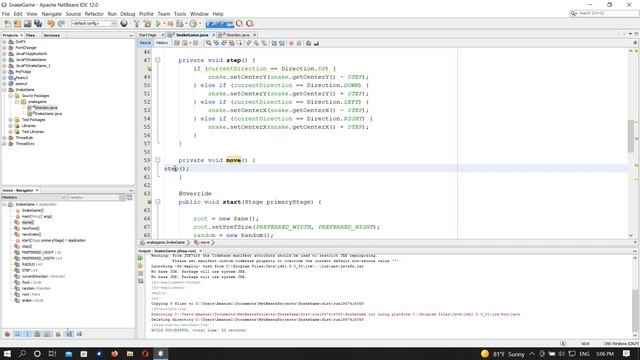This screenshot has height=360, width=640.
Task: Click the red Start Macro Recording icon
Action: tap(291, 43)
